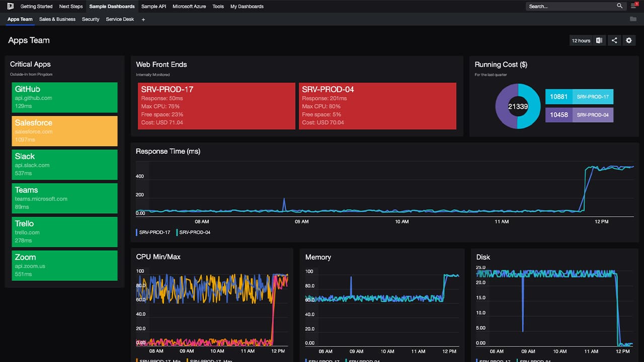Select Sample Dashboards menu

point(112,7)
